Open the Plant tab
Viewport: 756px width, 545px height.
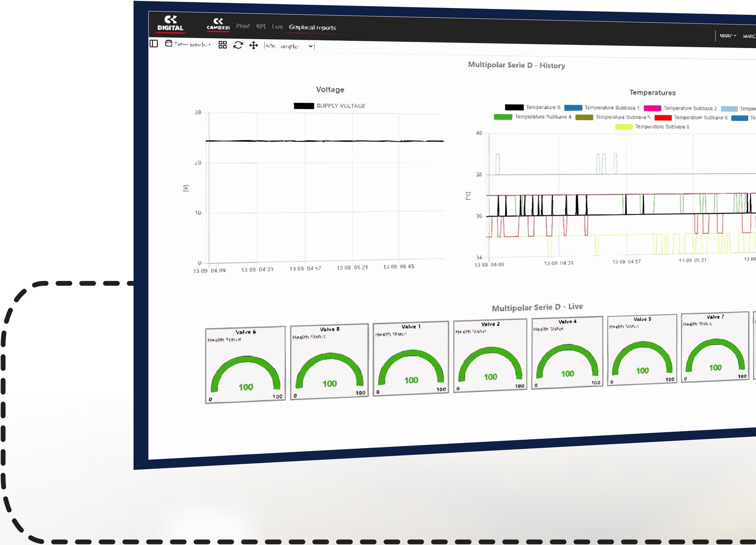(243, 26)
